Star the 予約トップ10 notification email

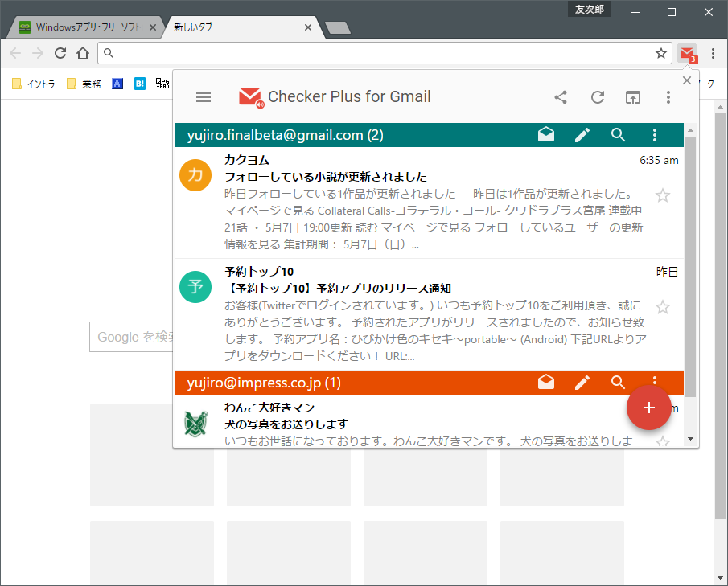662,307
